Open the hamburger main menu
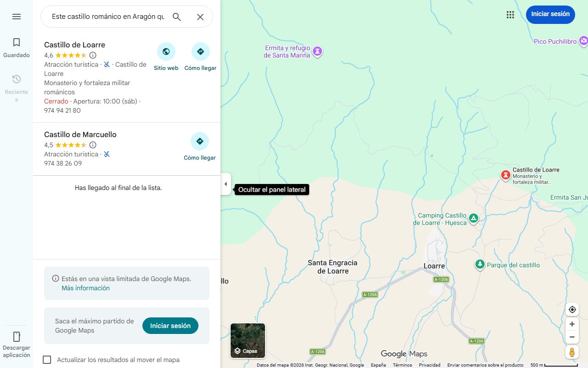 pos(17,17)
